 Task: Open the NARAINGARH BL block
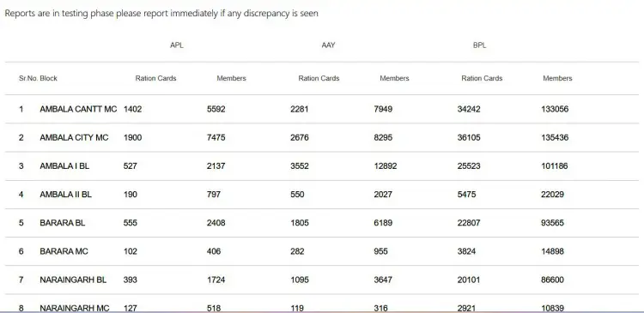73,280
